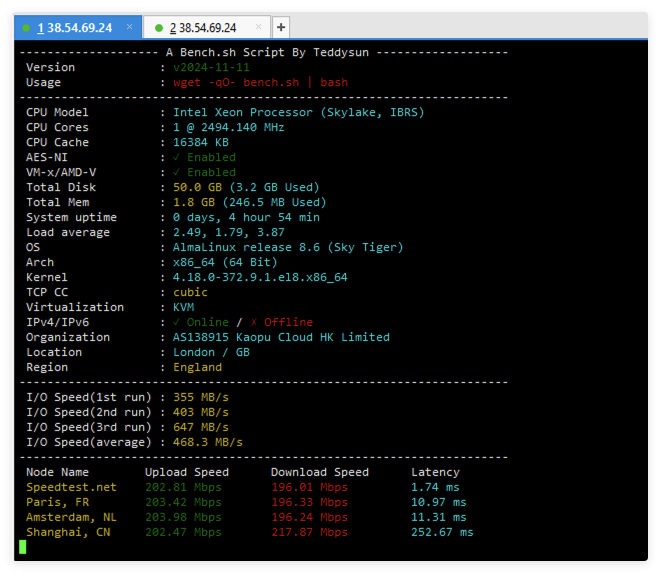Viewport: 660px width, 573px height.
Task: Click the green status dot on tab 1
Action: click(26, 27)
